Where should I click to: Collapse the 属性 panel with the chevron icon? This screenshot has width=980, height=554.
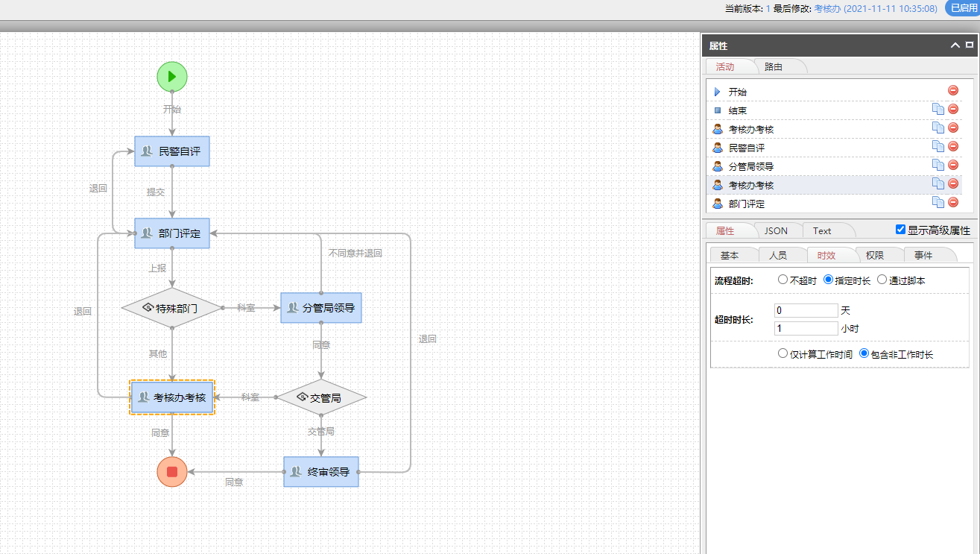pyautogui.click(x=955, y=45)
